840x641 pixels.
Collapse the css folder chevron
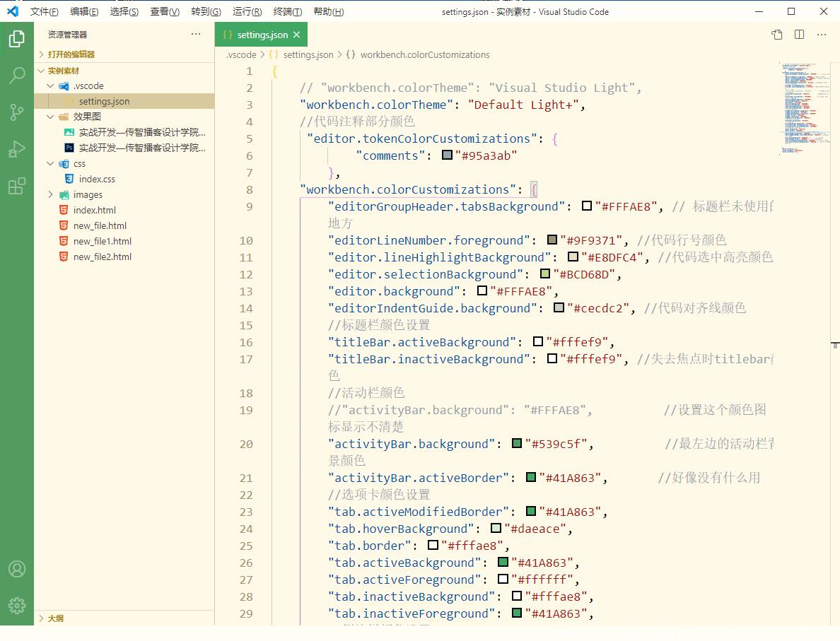tap(50, 164)
